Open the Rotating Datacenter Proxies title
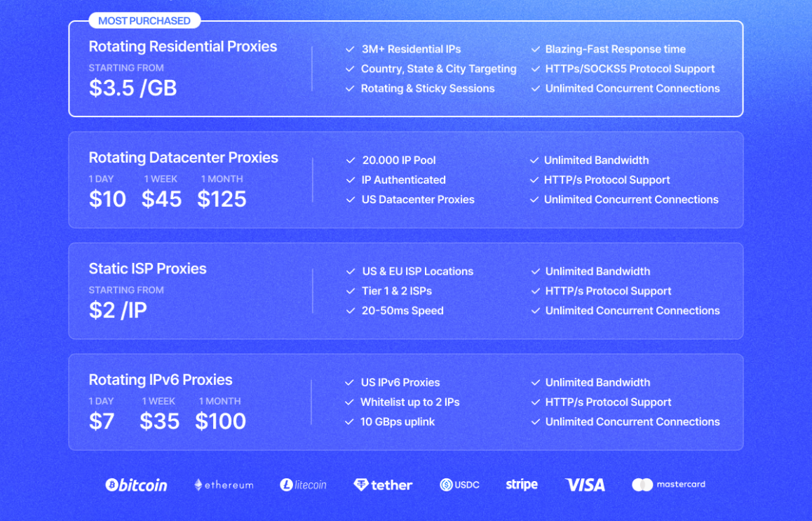This screenshot has width=812, height=521. coord(183,158)
